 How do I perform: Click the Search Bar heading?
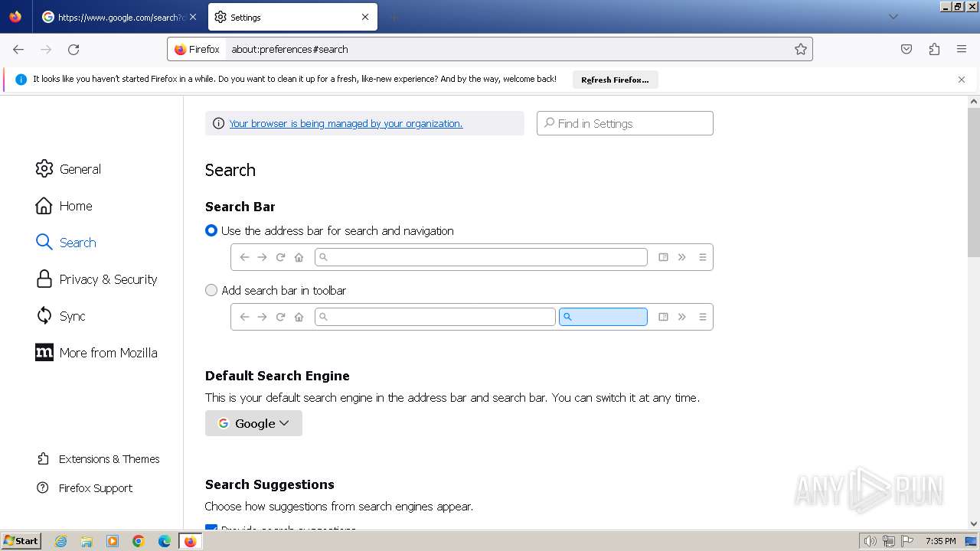click(240, 207)
